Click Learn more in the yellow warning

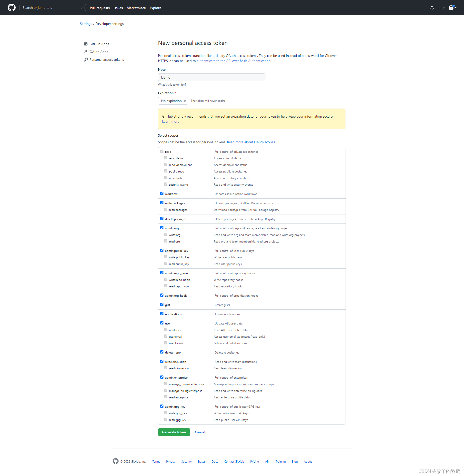(171, 122)
